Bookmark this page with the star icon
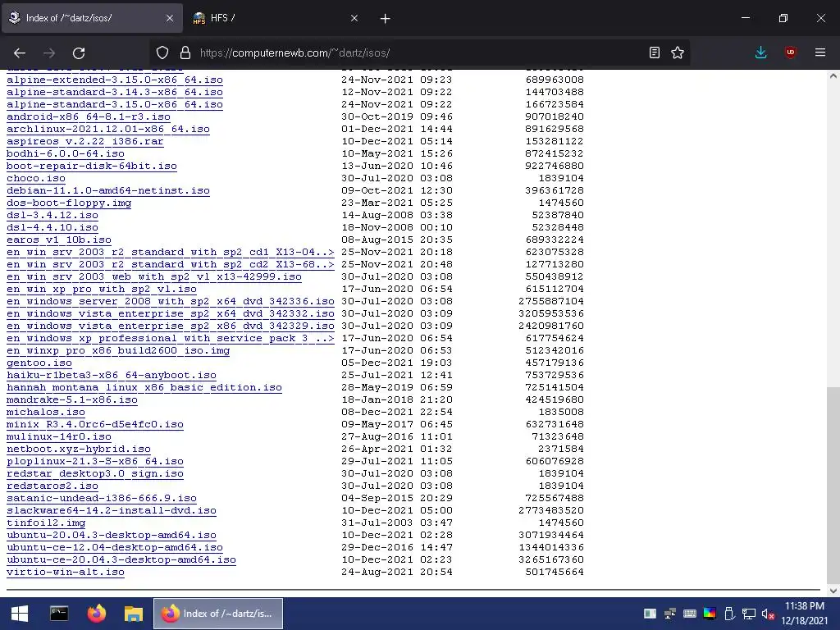 (678, 52)
